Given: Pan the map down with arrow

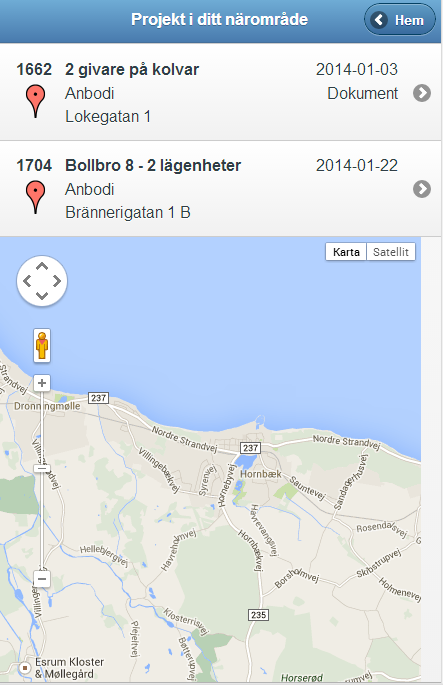Looking at the screenshot, I should [42, 295].
